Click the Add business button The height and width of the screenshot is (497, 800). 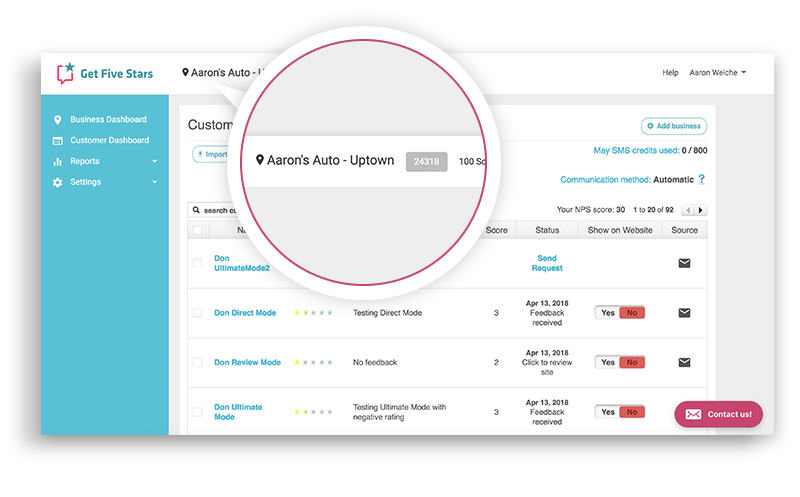(674, 126)
